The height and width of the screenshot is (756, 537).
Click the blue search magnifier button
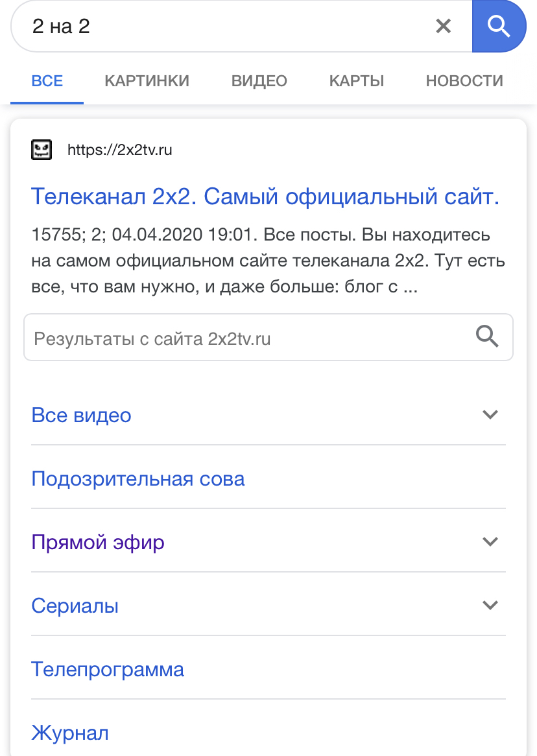tap(499, 26)
